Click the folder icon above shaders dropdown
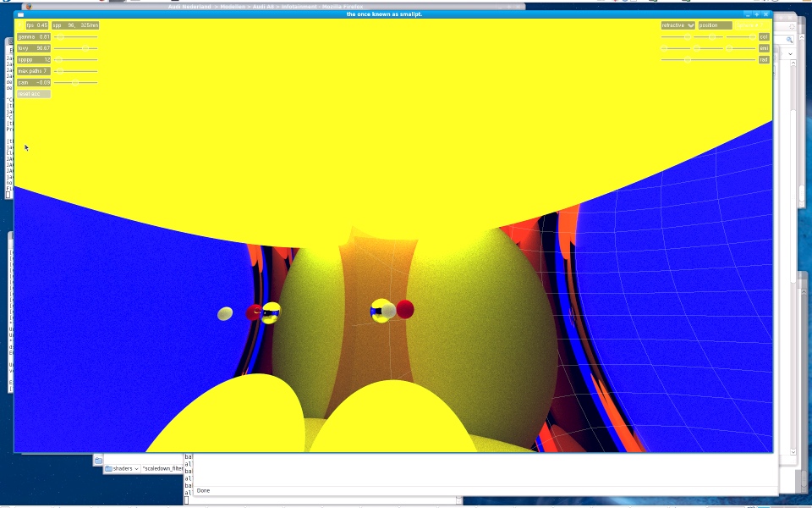The image size is (812, 508). tap(98, 460)
